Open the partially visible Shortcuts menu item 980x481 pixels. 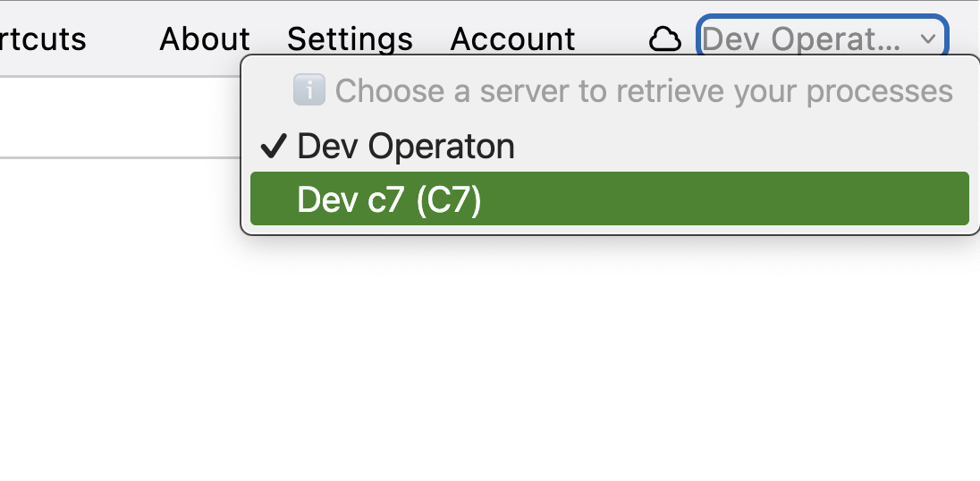click(x=43, y=39)
